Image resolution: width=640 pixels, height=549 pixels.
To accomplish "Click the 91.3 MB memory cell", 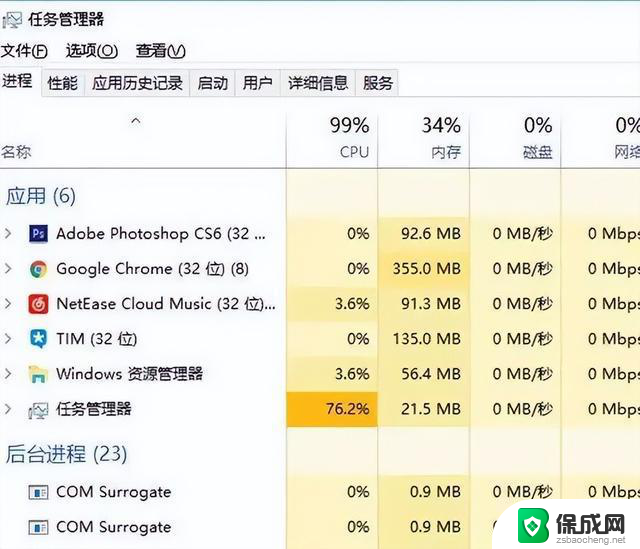I will coord(424,304).
